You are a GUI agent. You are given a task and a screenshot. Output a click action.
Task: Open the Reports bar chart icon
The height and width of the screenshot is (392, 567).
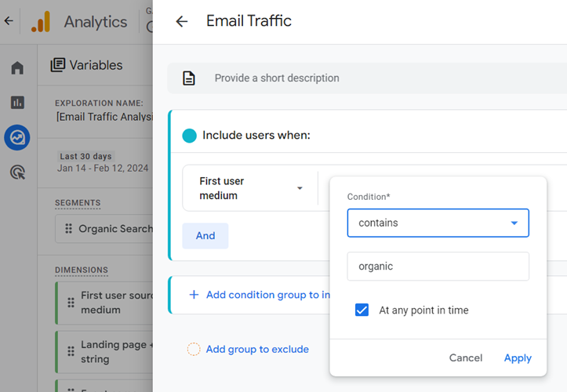17,103
